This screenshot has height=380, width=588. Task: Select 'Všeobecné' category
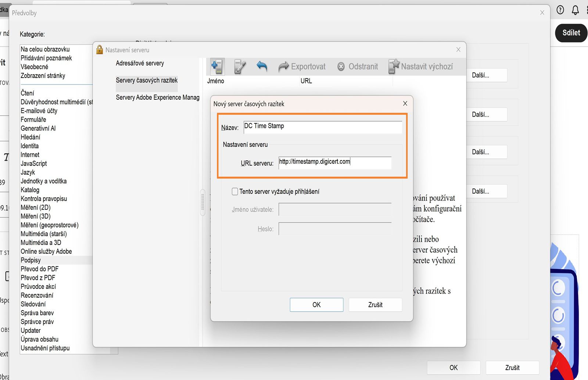coord(35,67)
